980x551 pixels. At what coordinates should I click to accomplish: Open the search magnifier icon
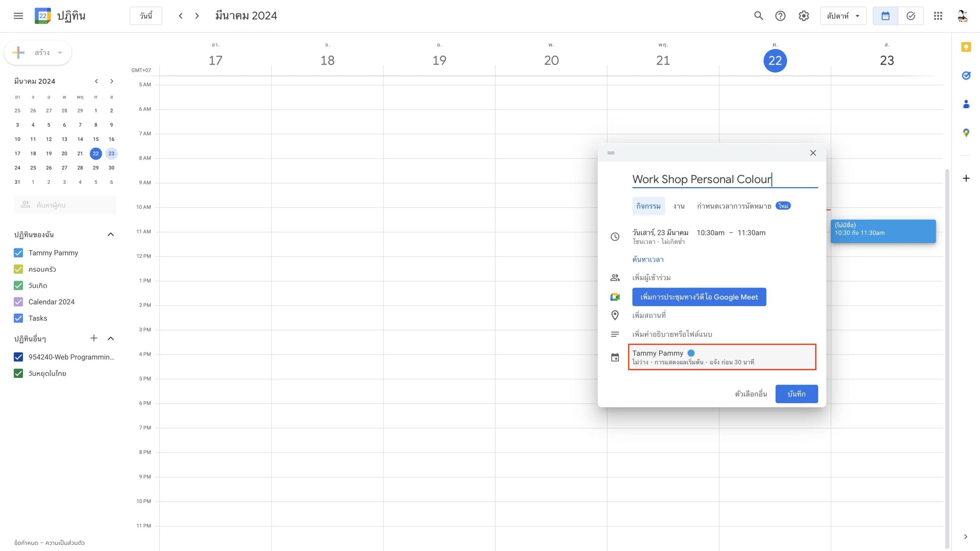coord(758,16)
